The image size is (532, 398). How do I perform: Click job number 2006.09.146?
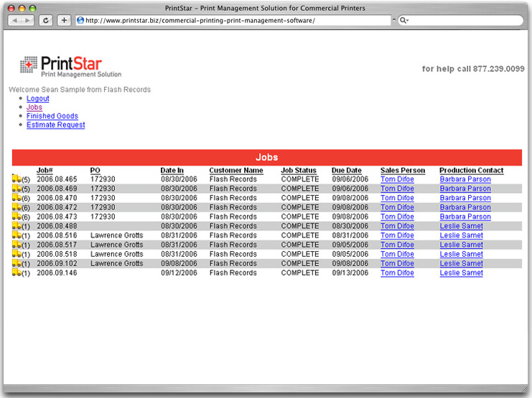point(57,273)
